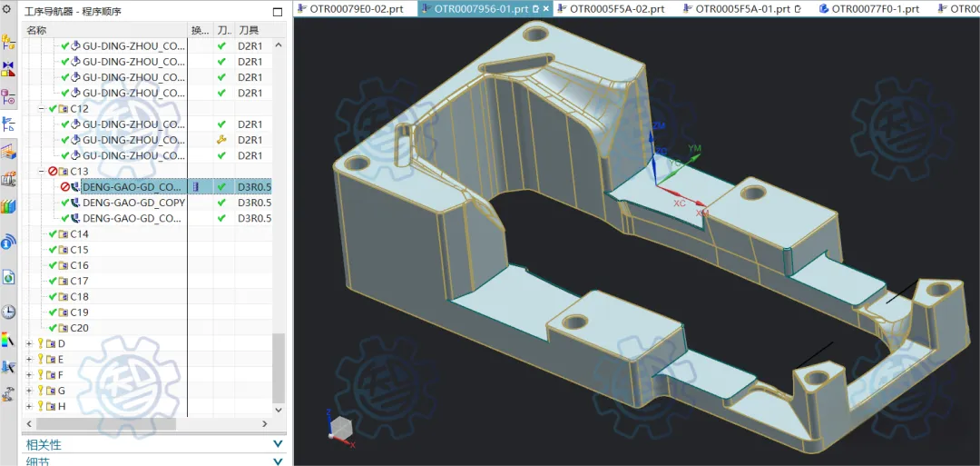This screenshot has height=466, width=980.
Task: Click the navigator vertical scrollbar thumb
Action: click(279, 367)
